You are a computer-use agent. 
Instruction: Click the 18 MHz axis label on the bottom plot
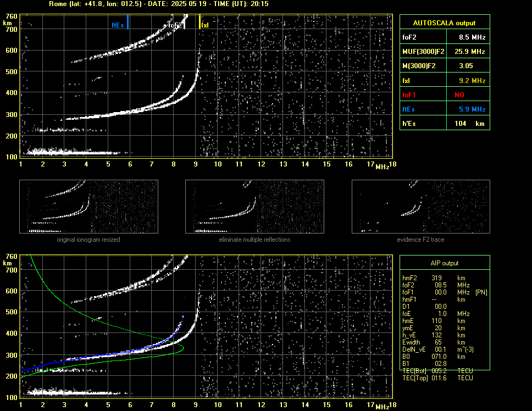point(392,405)
